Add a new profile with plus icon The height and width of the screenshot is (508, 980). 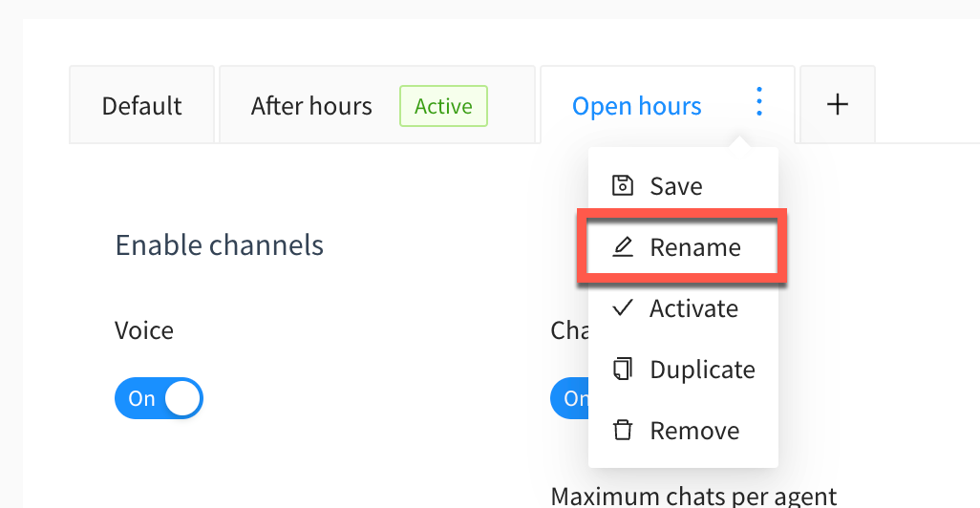click(x=838, y=104)
